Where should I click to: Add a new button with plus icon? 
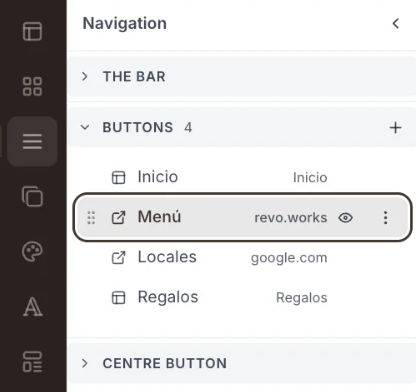[395, 128]
